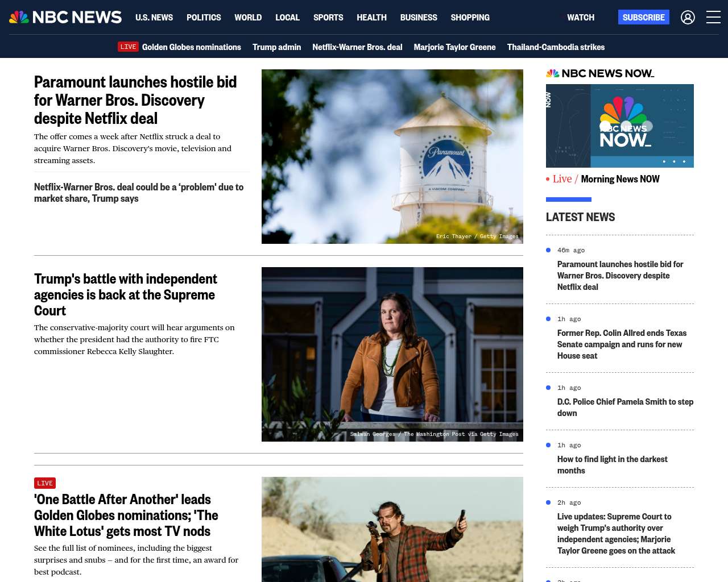Open Colin Allred Senate campaign story
Screen dimensions: 728x582
[622, 344]
